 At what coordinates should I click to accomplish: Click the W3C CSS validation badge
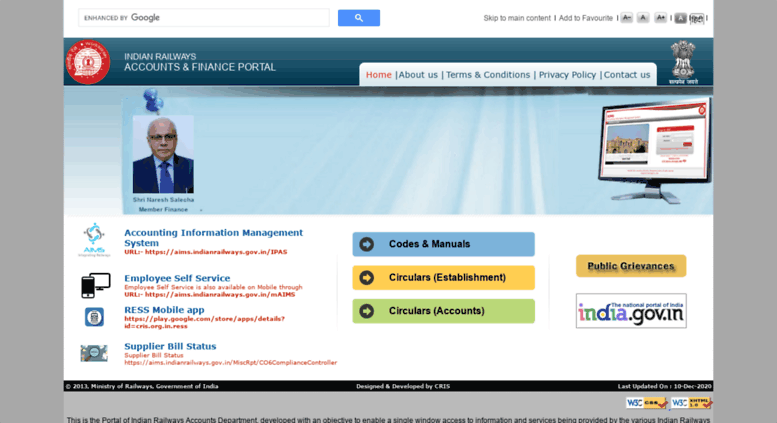click(x=647, y=403)
